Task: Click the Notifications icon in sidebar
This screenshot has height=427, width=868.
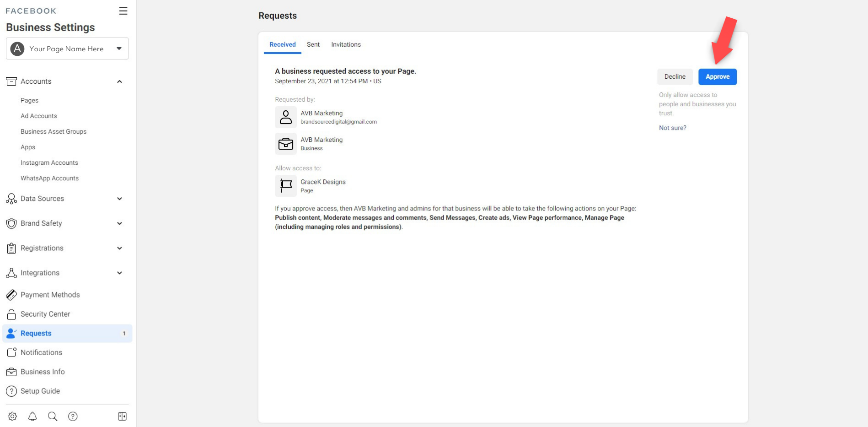Action: coord(11,352)
